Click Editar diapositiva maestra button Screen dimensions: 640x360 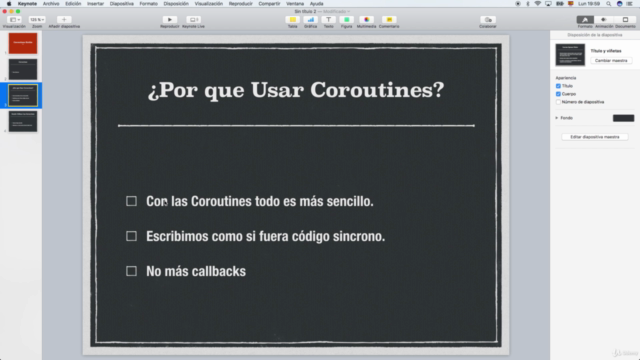(594, 137)
